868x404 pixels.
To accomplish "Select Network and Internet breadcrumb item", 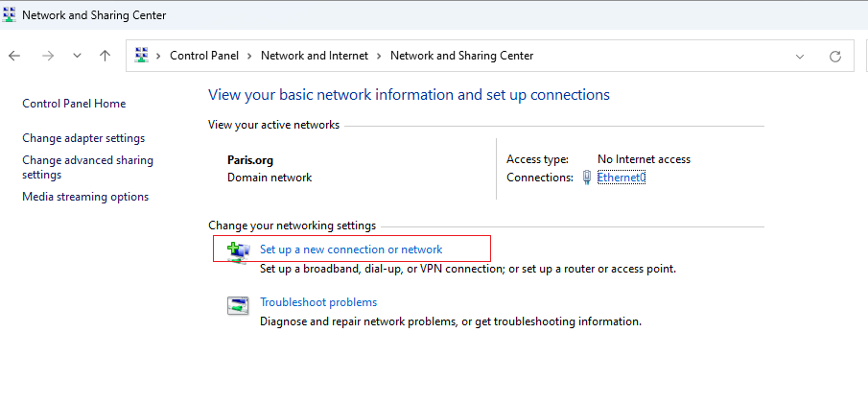I will [315, 56].
